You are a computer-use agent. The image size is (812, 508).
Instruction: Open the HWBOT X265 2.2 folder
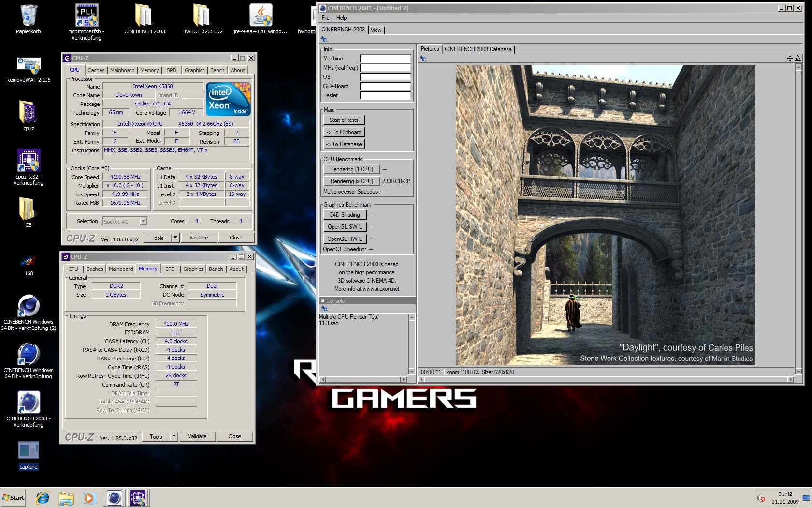click(x=202, y=15)
